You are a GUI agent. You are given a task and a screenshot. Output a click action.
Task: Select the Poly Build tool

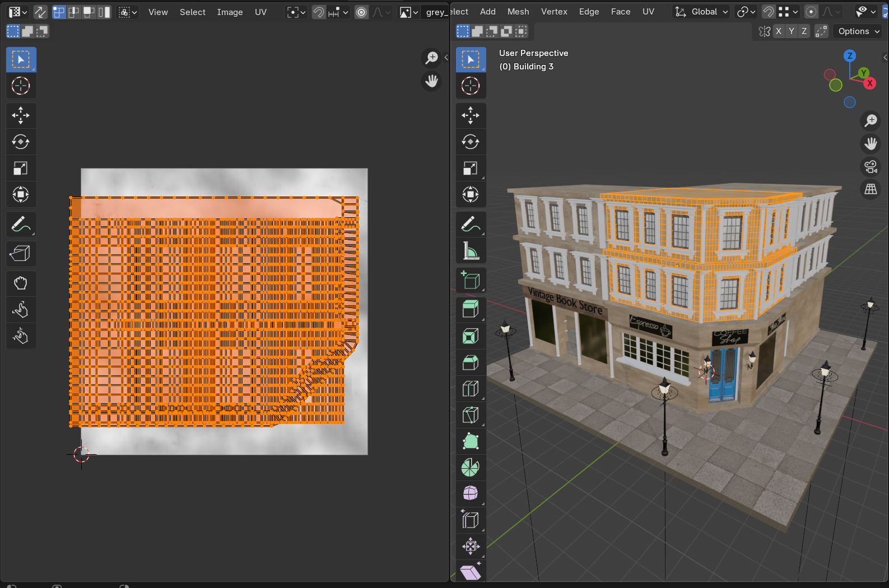(471, 441)
